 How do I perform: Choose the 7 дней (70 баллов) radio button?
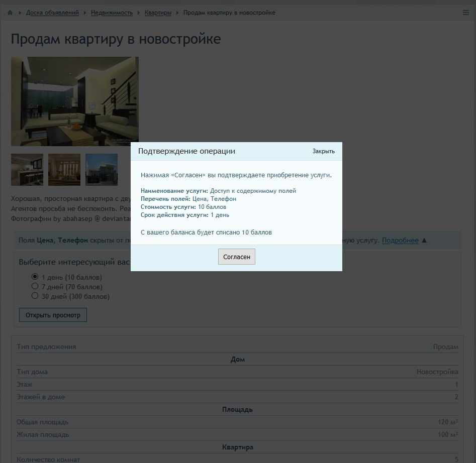tap(35, 287)
